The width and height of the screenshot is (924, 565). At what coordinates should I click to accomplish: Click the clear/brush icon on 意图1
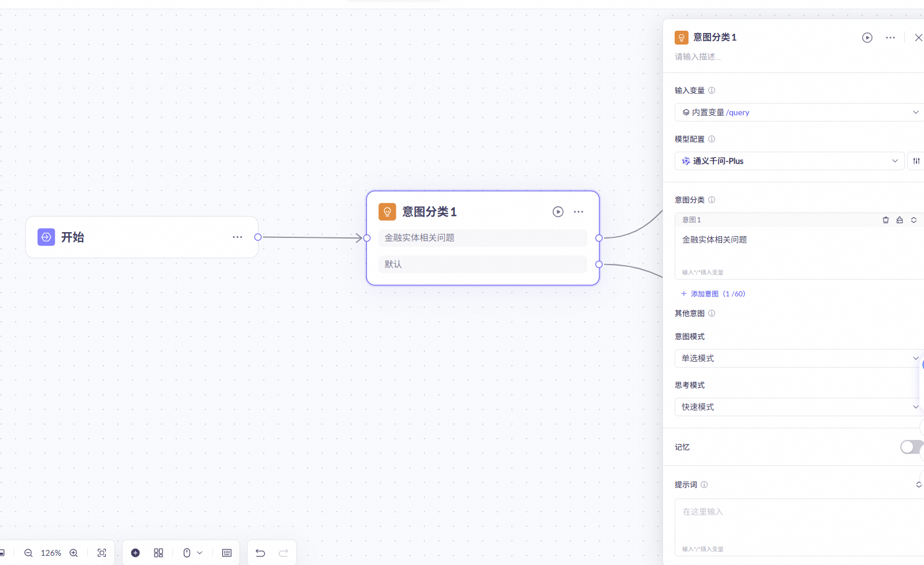tap(900, 220)
